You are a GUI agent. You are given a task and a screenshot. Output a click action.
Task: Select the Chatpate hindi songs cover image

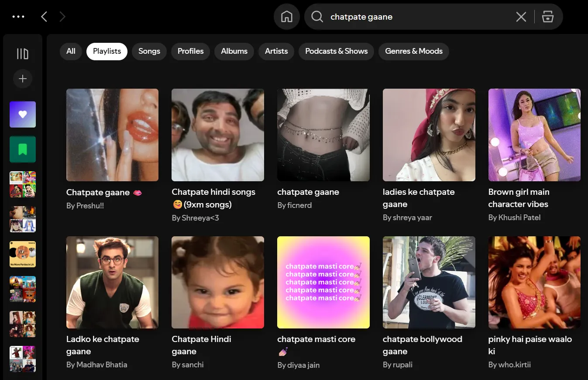[x=218, y=135]
